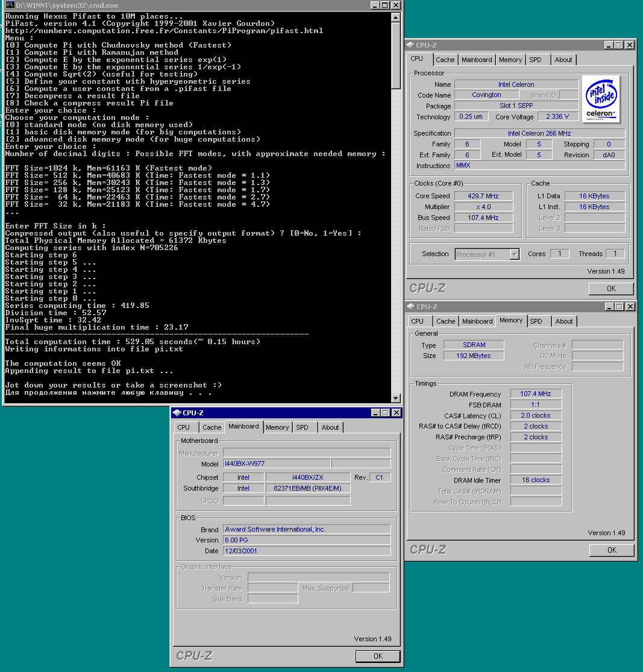Click 'Award Software International, Inc.' BIOS brand

coord(307,529)
